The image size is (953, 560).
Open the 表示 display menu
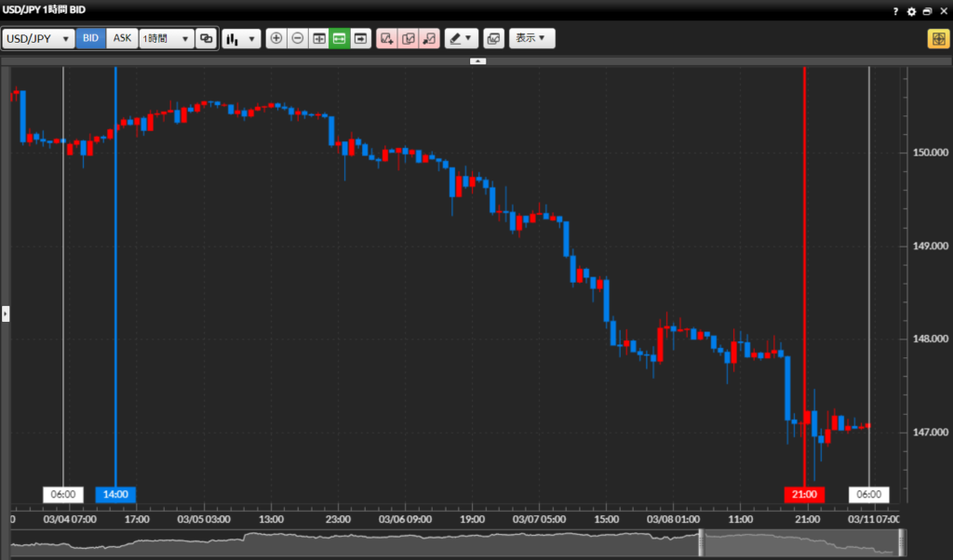pos(531,39)
